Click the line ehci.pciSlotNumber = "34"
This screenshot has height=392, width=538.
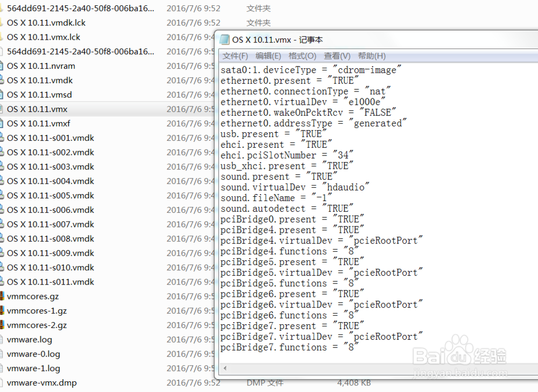click(x=287, y=155)
